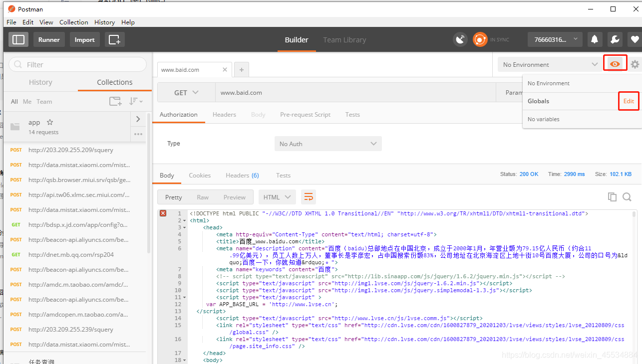Click the Runner button
Viewport: 642px width, 364px height.
(x=49, y=39)
